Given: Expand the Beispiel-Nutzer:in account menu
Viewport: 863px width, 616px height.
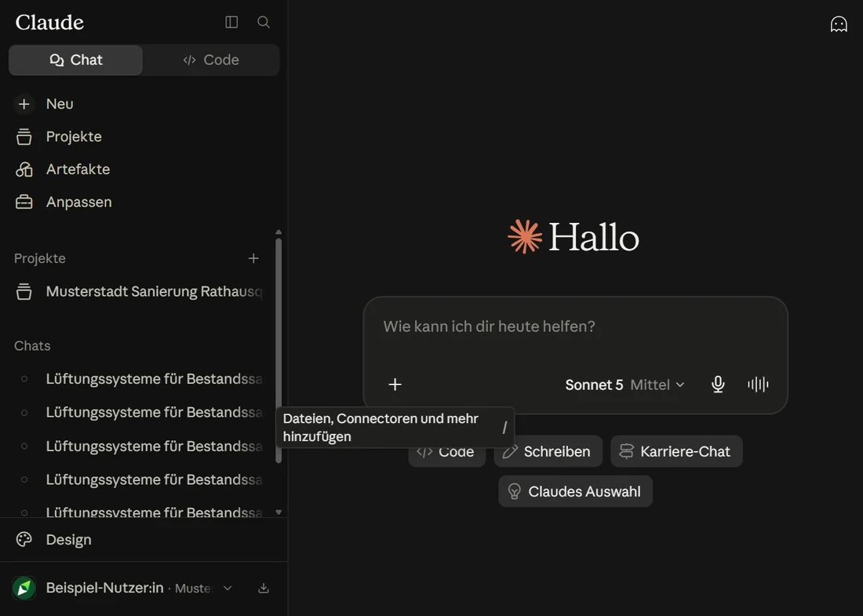Looking at the screenshot, I should coord(123,588).
